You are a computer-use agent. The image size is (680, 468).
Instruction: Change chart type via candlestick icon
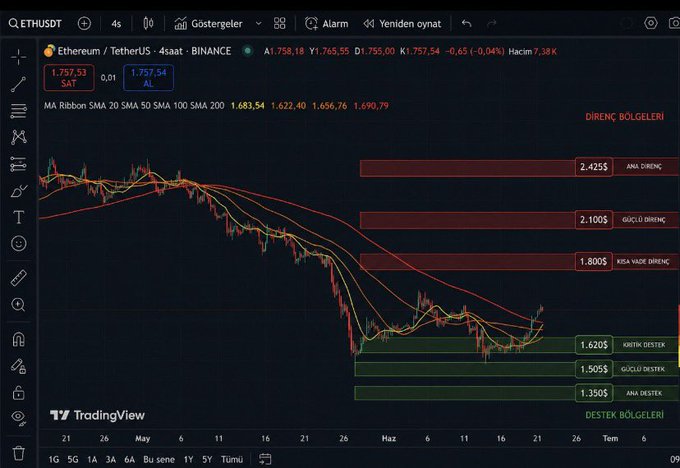pyautogui.click(x=148, y=23)
